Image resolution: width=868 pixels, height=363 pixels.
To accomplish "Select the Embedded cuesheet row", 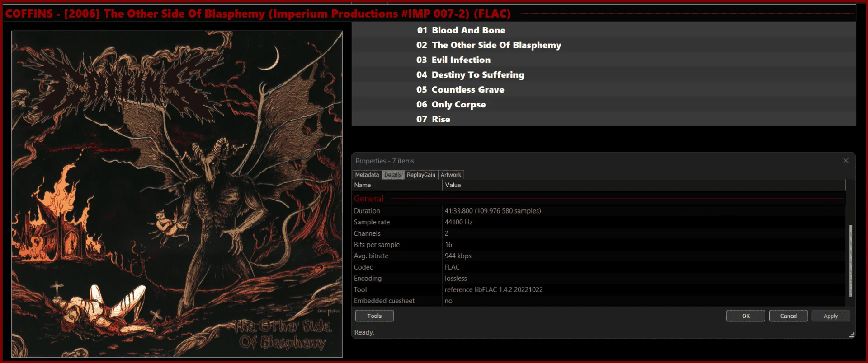I will pyautogui.click(x=599, y=301).
